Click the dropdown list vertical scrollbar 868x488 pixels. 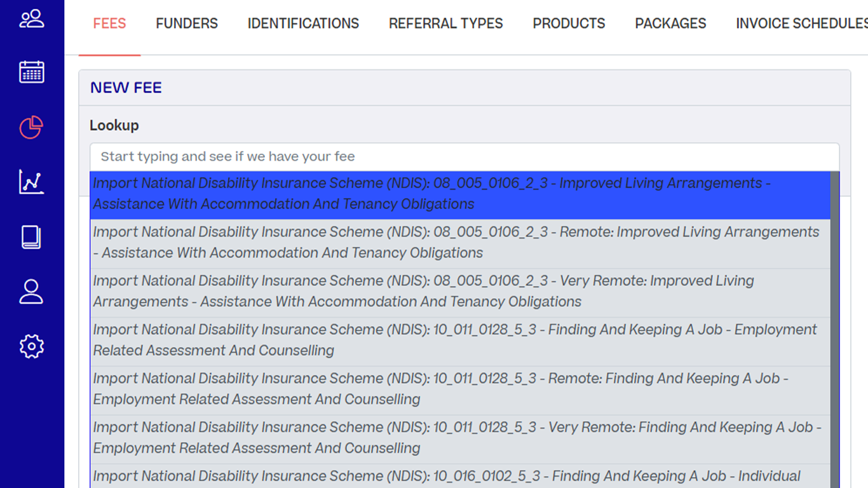point(835,330)
